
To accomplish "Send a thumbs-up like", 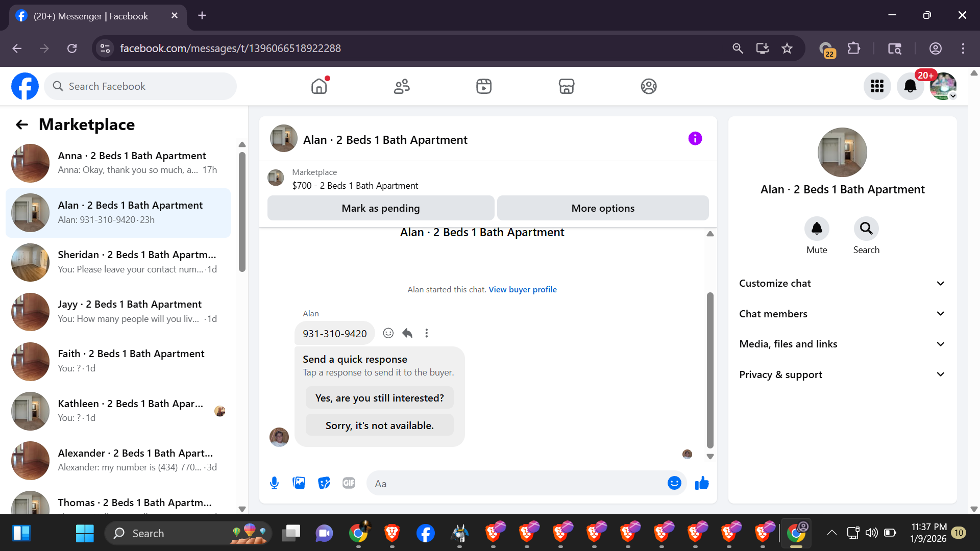I will [x=702, y=483].
